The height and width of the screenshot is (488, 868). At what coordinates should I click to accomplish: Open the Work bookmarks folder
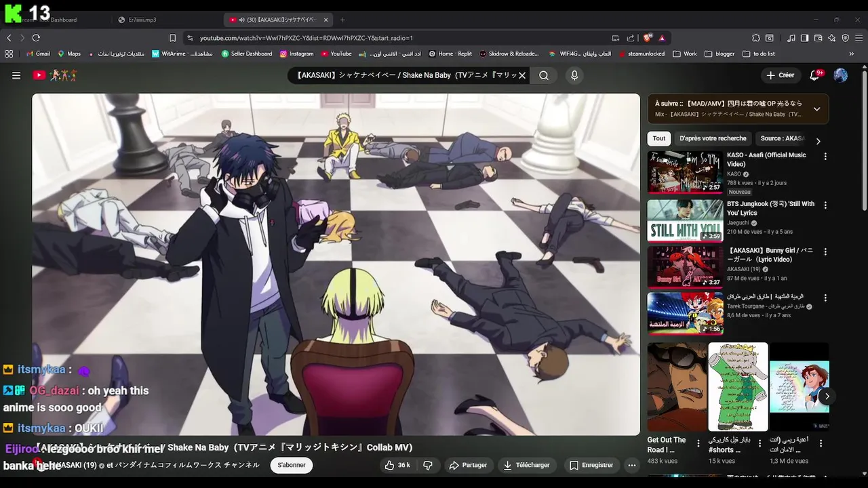[685, 54]
